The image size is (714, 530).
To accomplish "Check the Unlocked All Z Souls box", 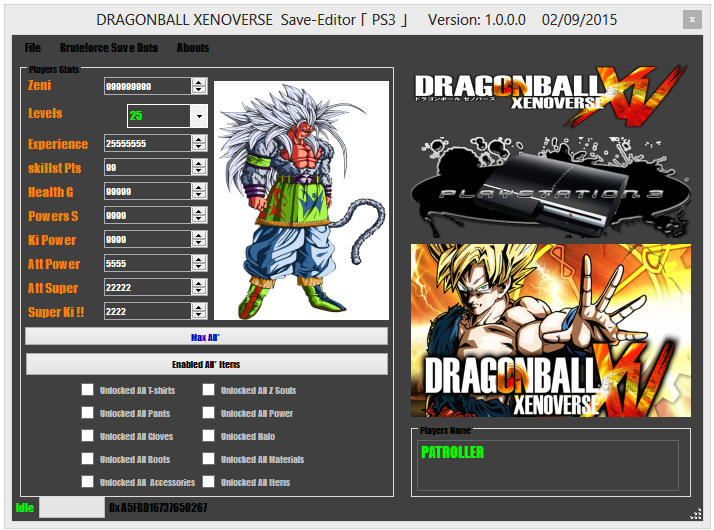I will pos(209,390).
